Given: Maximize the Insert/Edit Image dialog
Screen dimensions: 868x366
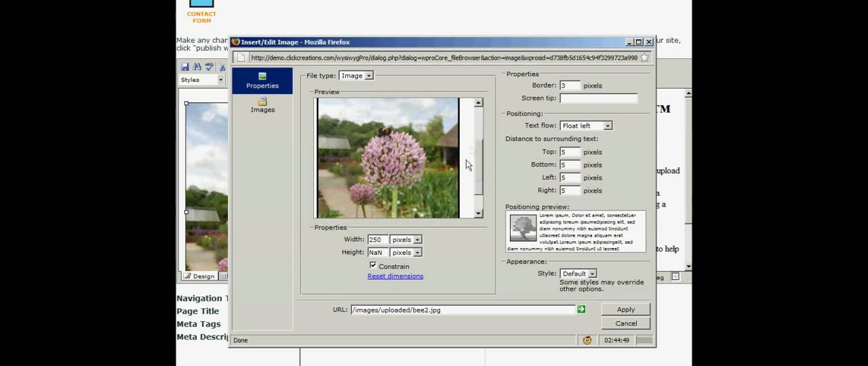Looking at the screenshot, I should (x=639, y=42).
